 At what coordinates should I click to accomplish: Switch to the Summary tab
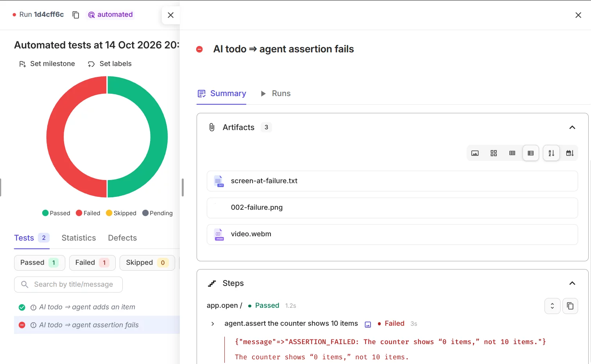(222, 94)
